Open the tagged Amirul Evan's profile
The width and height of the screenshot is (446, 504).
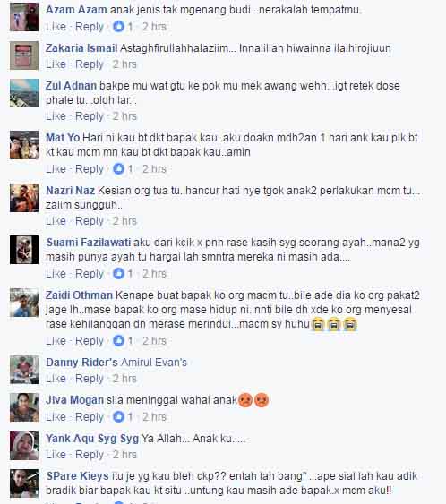(154, 363)
